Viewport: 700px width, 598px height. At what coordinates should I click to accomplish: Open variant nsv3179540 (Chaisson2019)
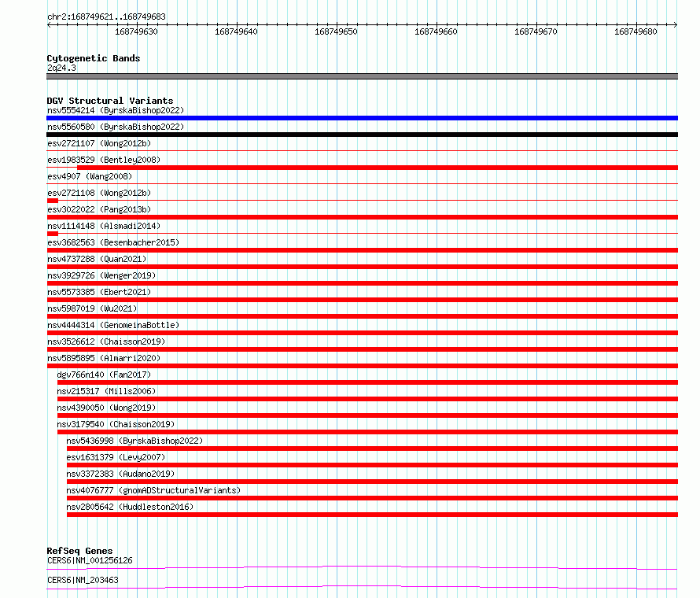coord(116,424)
